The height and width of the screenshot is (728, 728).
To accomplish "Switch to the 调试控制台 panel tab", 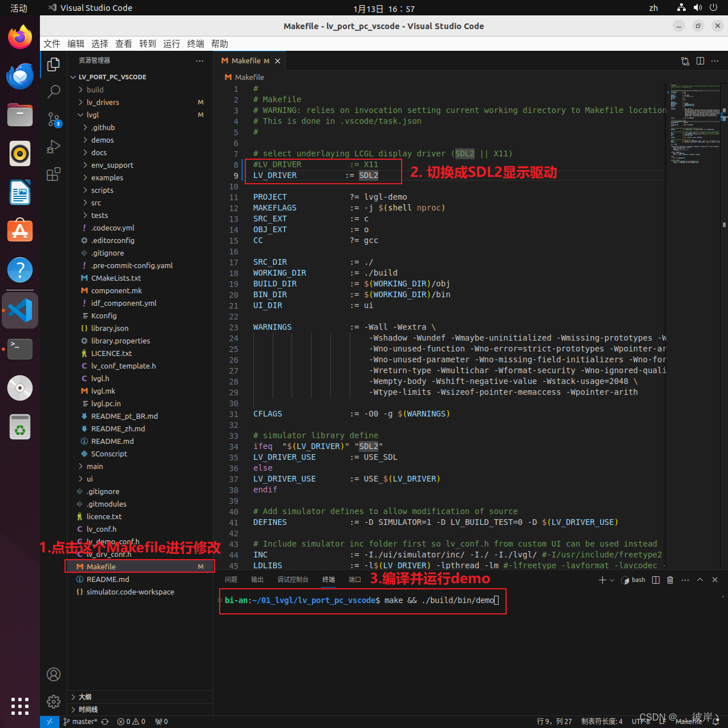I will pyautogui.click(x=293, y=580).
